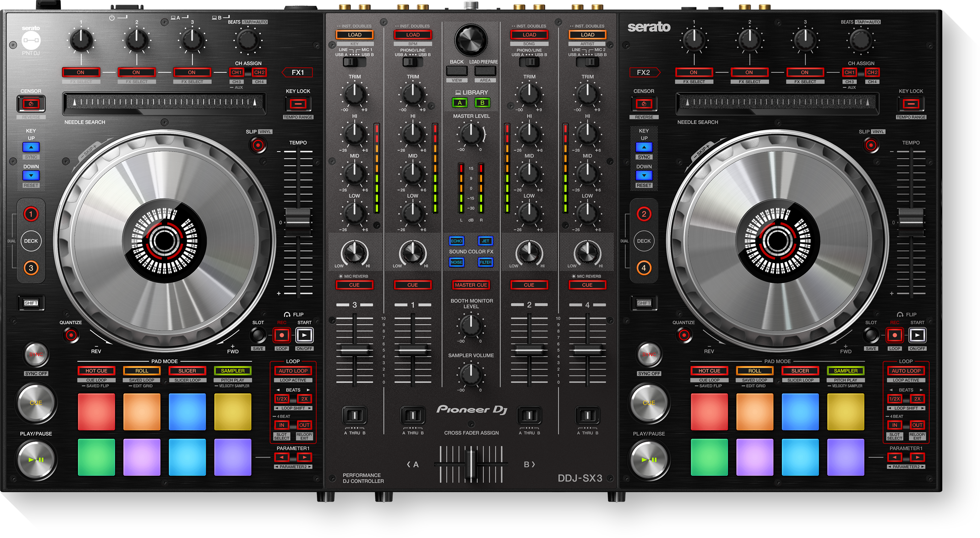Click the left deck Key Up arrow

pos(31,147)
